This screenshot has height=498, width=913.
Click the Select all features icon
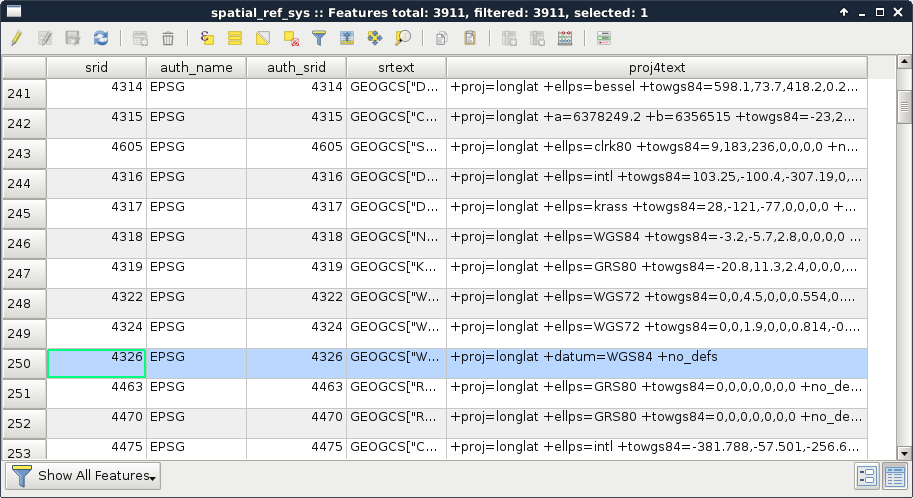(235, 38)
